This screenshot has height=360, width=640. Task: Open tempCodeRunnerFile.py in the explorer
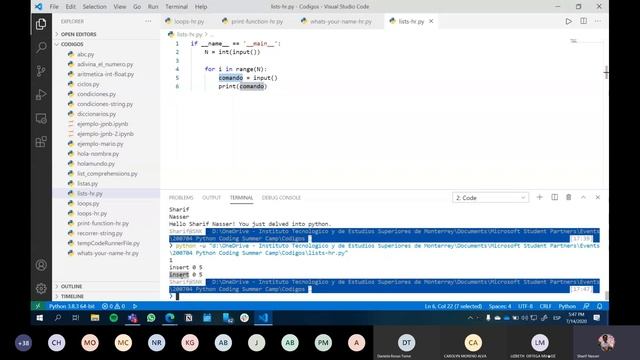(108, 243)
